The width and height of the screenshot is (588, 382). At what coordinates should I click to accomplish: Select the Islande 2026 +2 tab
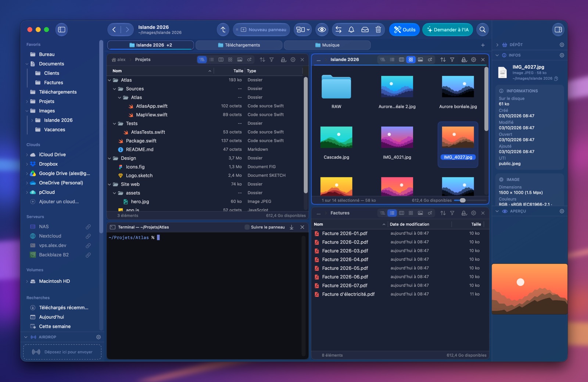coord(151,45)
